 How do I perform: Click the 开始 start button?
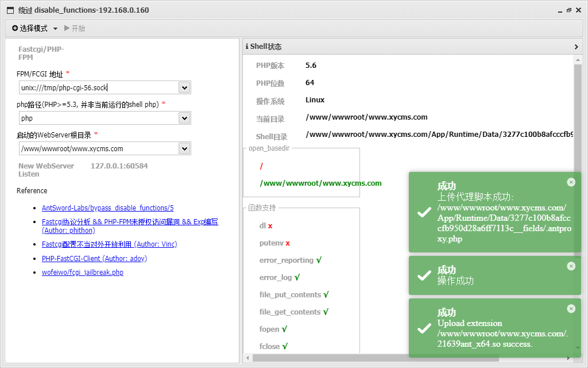click(x=75, y=28)
